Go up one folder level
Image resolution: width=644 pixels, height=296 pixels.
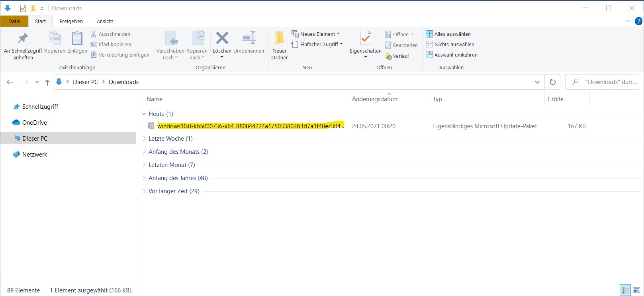47,82
